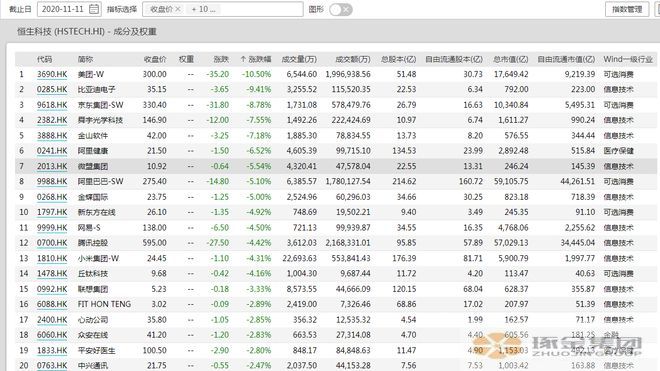Screen dimensions: 660x371
Task: Click the 2,168,331.01 turnover cell
Action: [348, 243]
